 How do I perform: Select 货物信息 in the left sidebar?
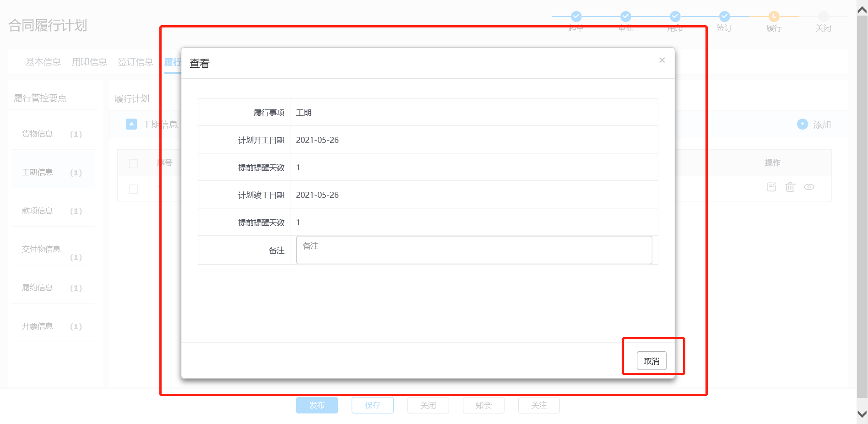pyautogui.click(x=38, y=134)
